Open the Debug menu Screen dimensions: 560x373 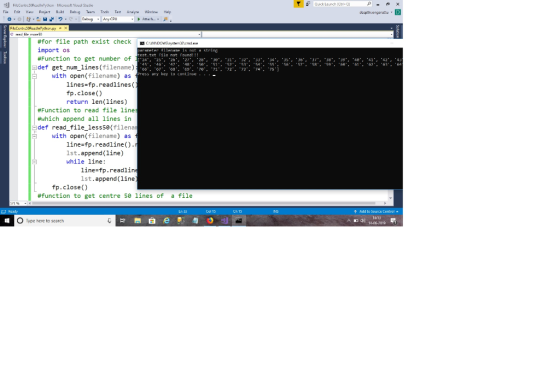[x=75, y=12]
